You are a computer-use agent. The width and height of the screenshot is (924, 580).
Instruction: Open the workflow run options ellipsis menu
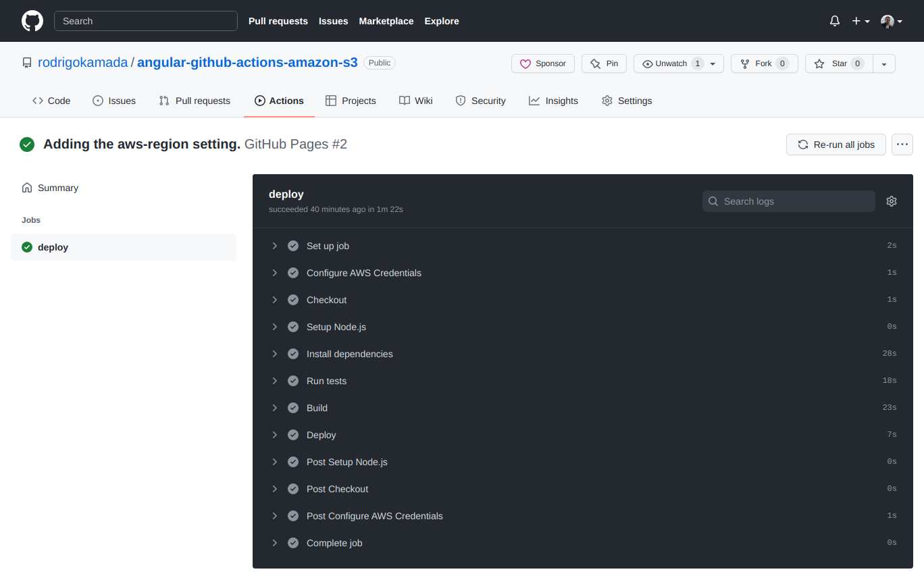coord(902,144)
